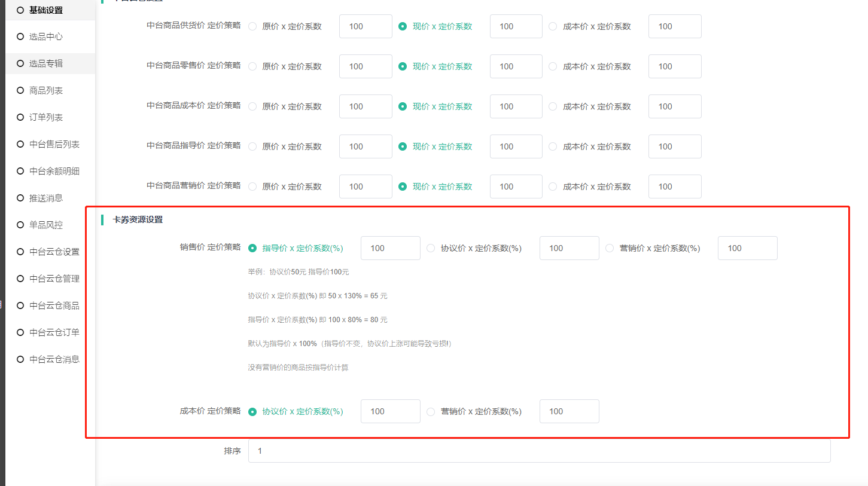Click the circle icon beside 中台售后列表

20,144
